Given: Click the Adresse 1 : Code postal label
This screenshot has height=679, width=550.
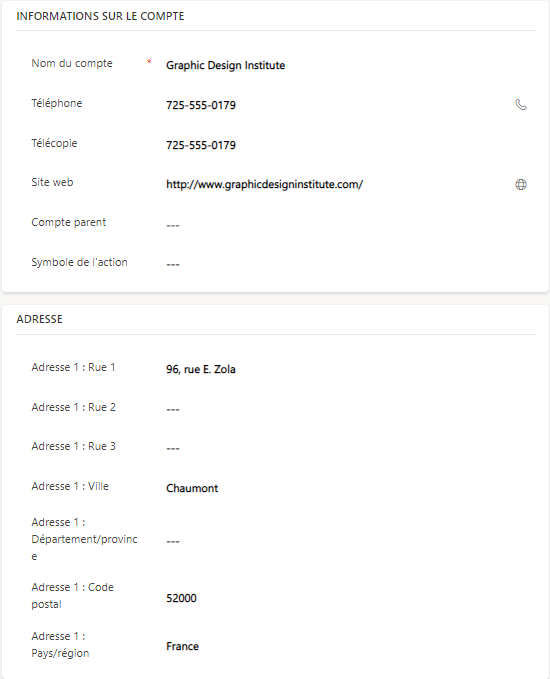Looking at the screenshot, I should click(x=72, y=595).
